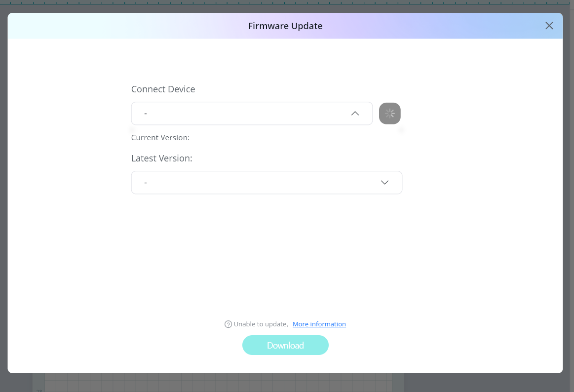Viewport: 574px width, 392px height.
Task: Click the Latest Version label
Action: pyautogui.click(x=161, y=158)
